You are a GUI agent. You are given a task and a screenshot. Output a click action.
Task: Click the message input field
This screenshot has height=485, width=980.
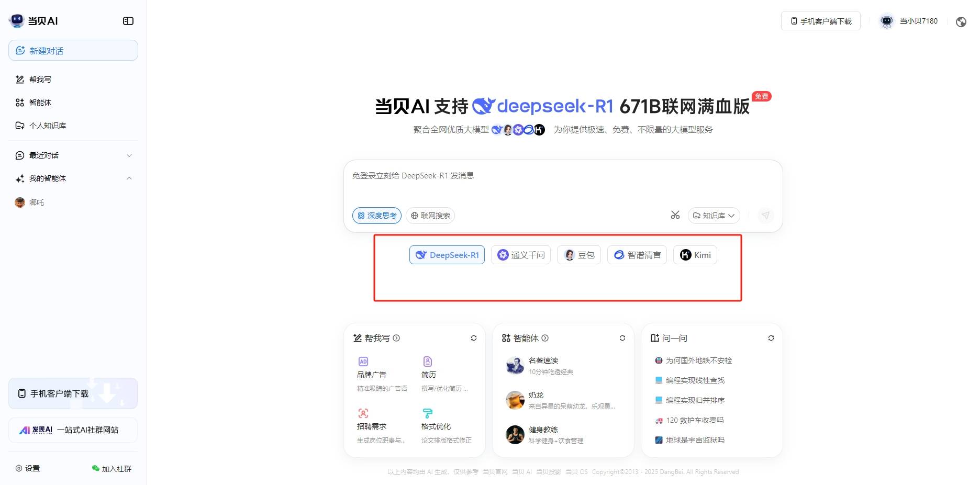pos(563,183)
